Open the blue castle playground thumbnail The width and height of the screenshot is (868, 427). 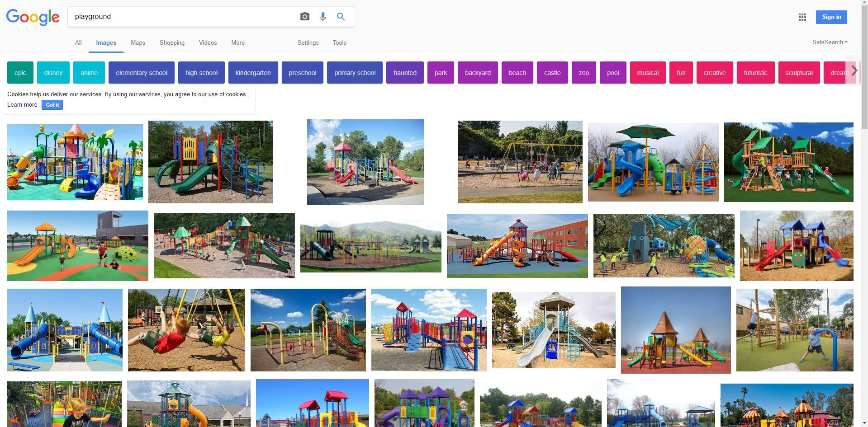[x=65, y=330]
